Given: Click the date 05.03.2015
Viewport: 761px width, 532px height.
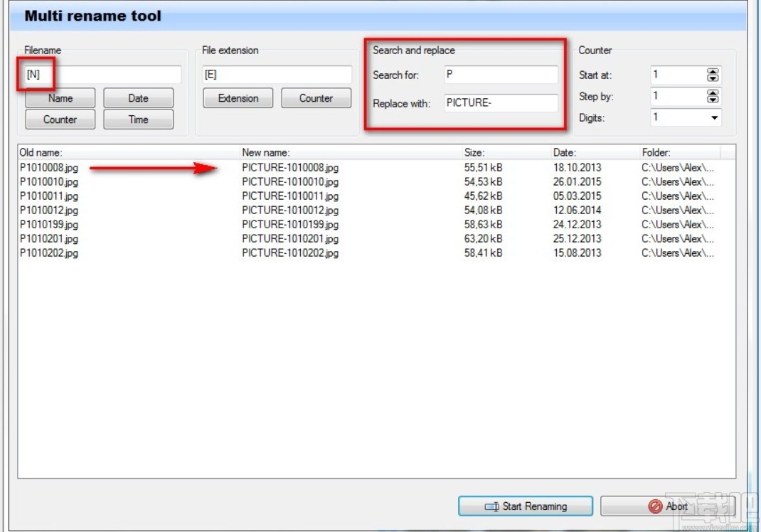Looking at the screenshot, I should point(577,196).
